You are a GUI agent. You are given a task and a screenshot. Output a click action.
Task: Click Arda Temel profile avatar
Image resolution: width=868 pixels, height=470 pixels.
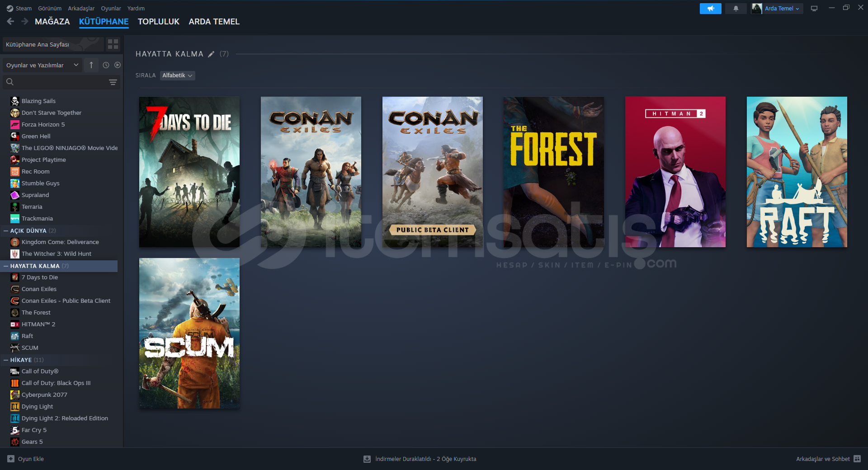point(757,9)
